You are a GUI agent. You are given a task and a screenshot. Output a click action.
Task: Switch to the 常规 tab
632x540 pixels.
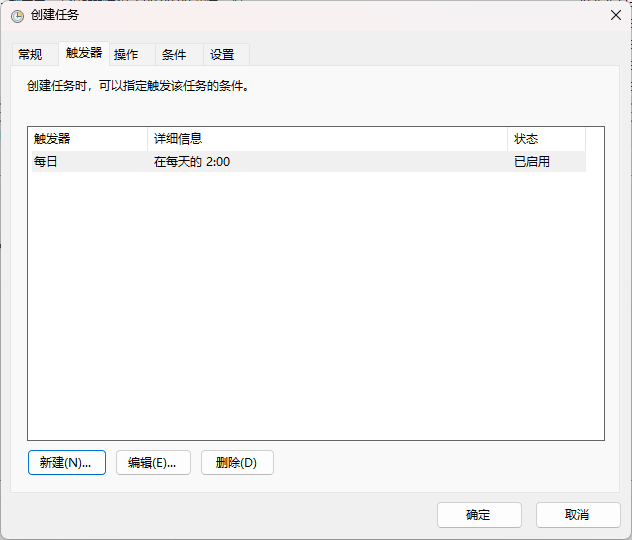35,54
